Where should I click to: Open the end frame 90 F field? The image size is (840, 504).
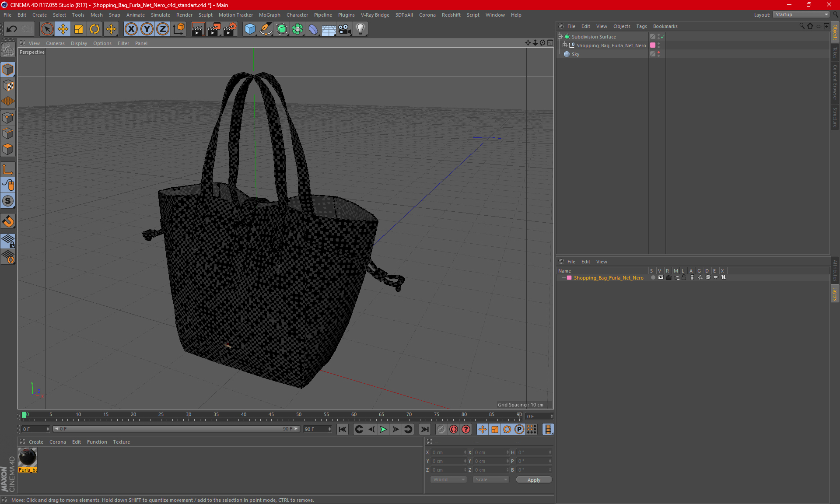coord(318,429)
